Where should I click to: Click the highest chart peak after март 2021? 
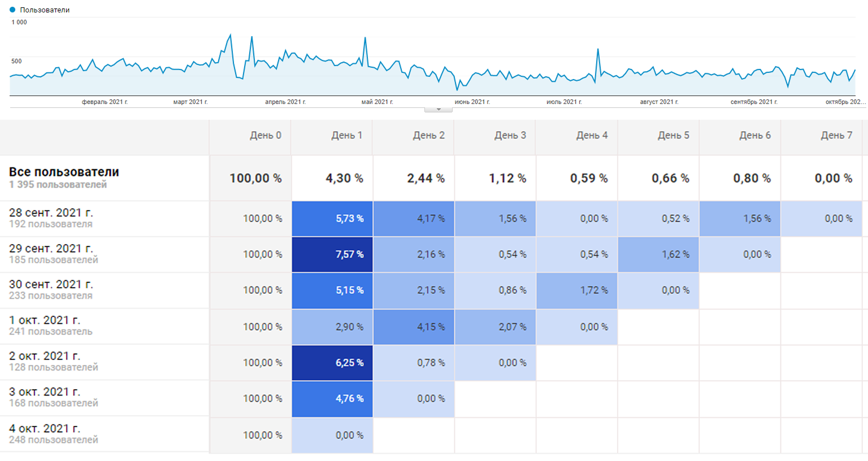tap(230, 35)
